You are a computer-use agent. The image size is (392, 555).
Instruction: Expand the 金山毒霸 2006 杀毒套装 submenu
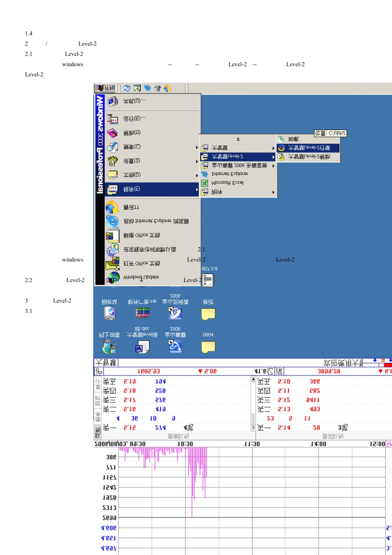pos(238,166)
